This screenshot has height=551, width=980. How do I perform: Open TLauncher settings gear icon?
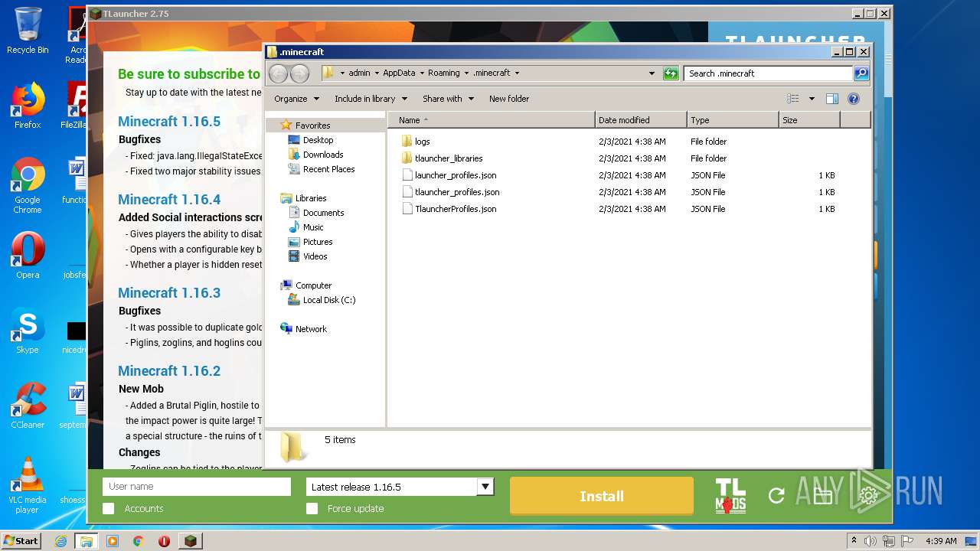coord(868,496)
